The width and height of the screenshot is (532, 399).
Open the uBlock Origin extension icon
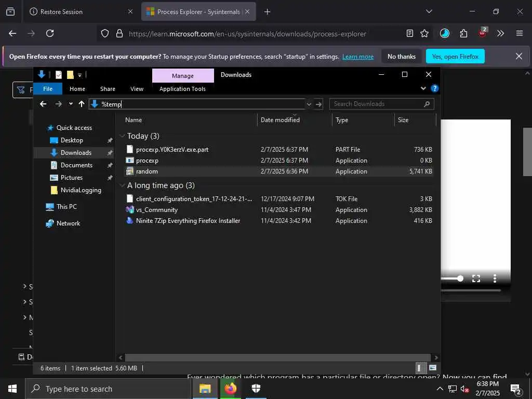483,33
